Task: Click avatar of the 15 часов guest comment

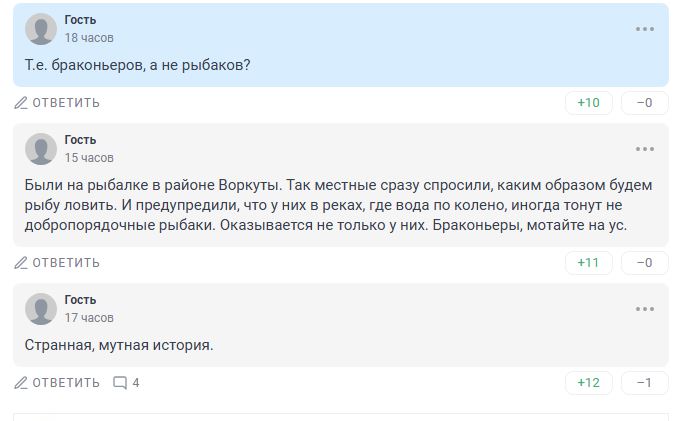Action: 41,149
